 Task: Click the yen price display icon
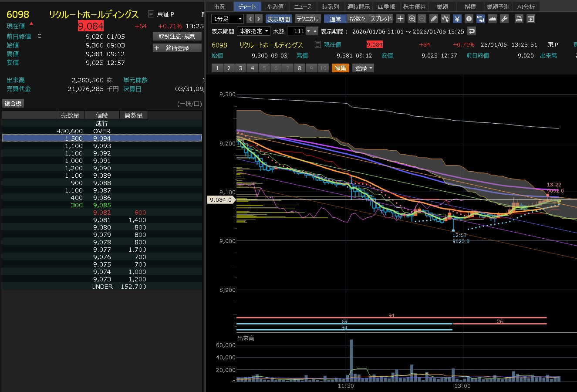coord(457,19)
